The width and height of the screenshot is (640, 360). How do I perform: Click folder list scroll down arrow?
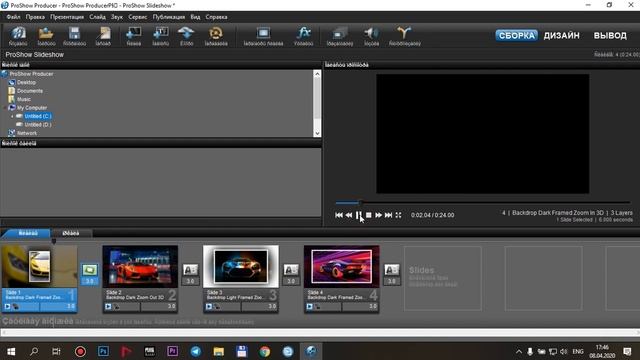(x=317, y=133)
